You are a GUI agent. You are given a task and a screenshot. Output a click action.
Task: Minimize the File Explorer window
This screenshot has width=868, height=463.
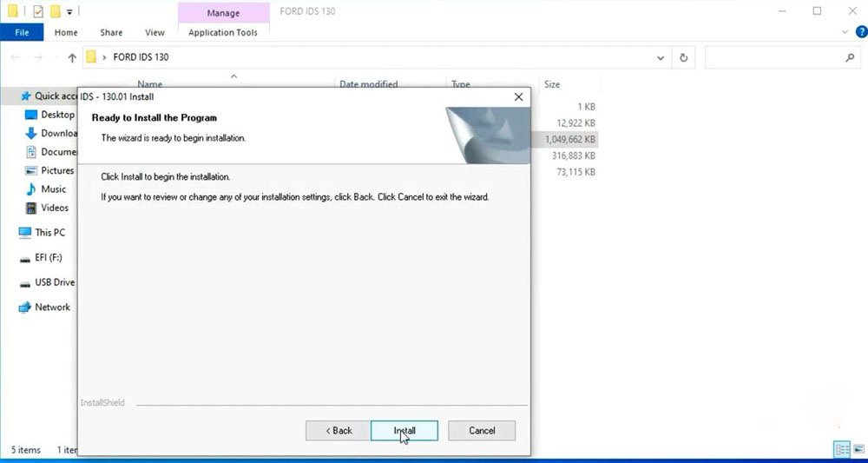[782, 11]
